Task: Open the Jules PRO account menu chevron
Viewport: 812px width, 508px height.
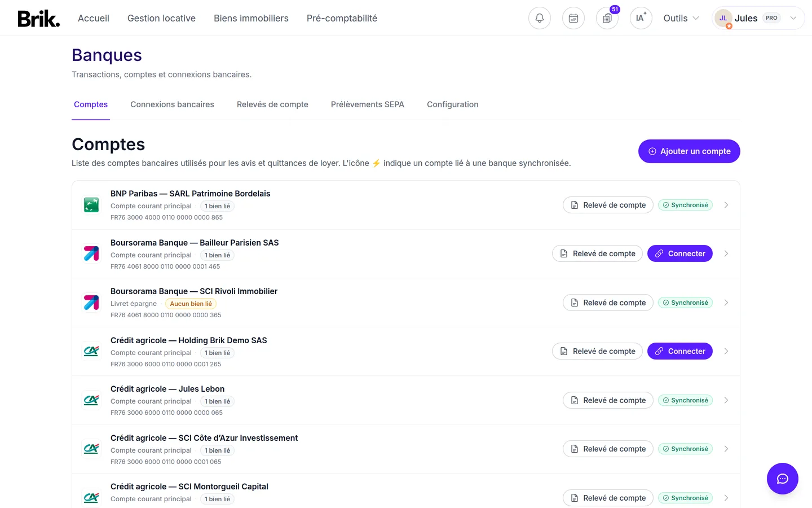Action: pyautogui.click(x=793, y=18)
